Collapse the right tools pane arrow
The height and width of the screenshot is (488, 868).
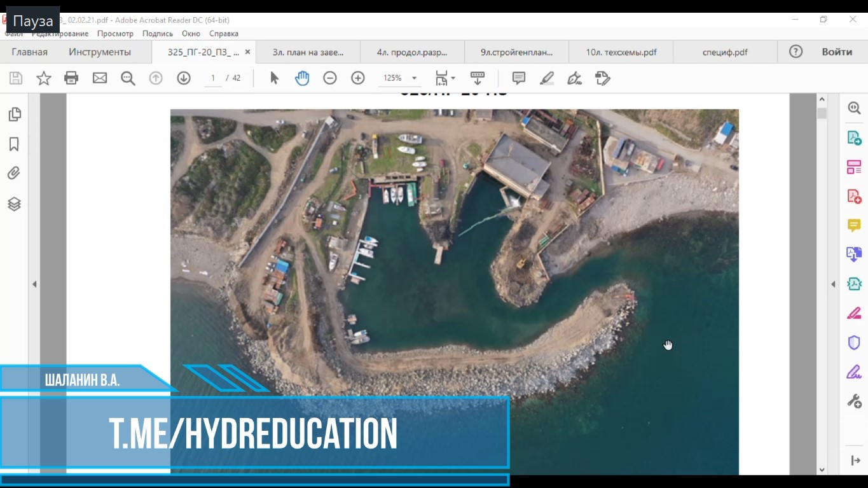click(x=833, y=284)
